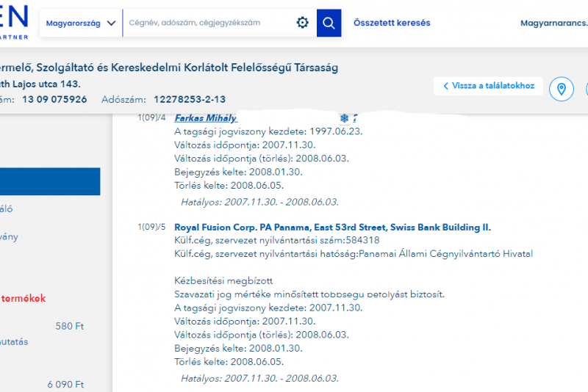Open the Magyarnarancs account menu
This screenshot has width=588, height=392.
click(x=553, y=23)
